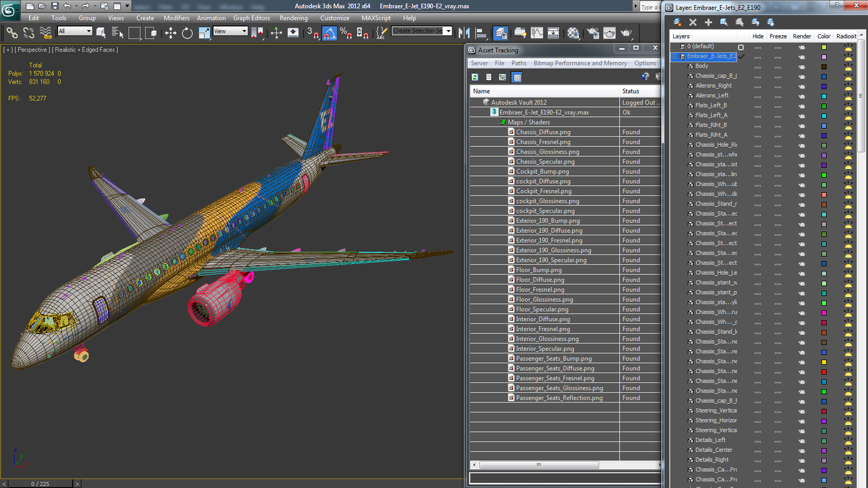Toggle Window/Crossing selection mode
This screenshot has height=488, width=868.
(x=151, y=33)
